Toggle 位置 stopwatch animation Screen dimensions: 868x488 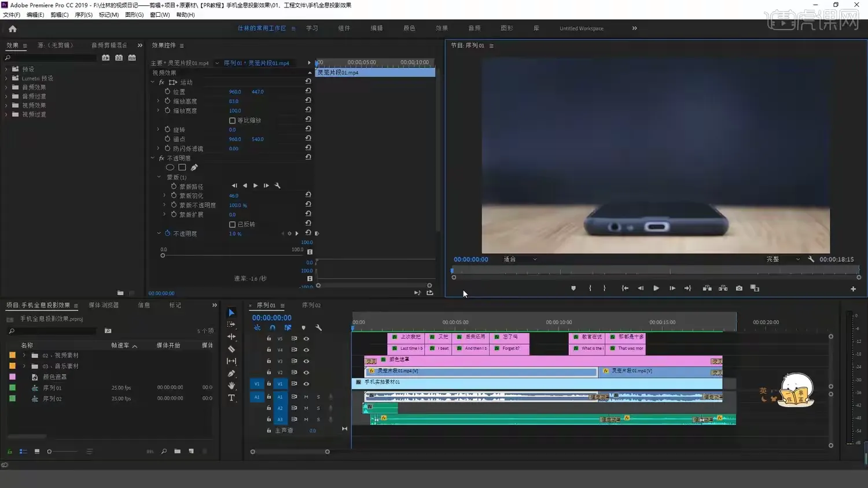(x=167, y=91)
